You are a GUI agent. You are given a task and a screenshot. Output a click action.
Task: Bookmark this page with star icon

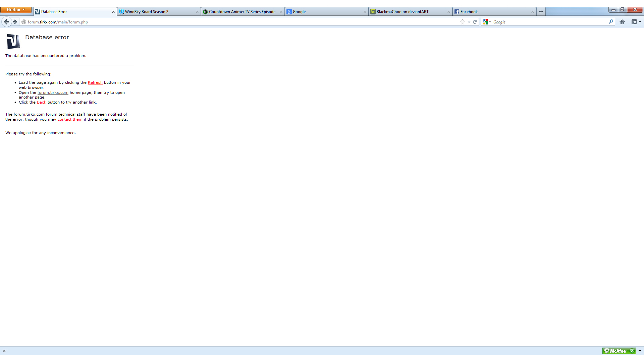(463, 22)
